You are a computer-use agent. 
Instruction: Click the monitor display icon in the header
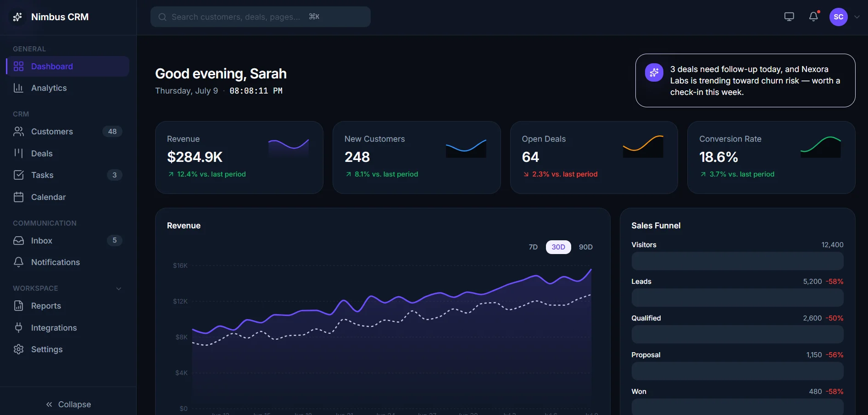pos(789,17)
